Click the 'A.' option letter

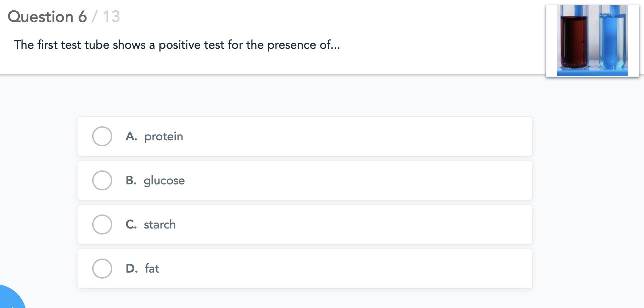click(131, 136)
